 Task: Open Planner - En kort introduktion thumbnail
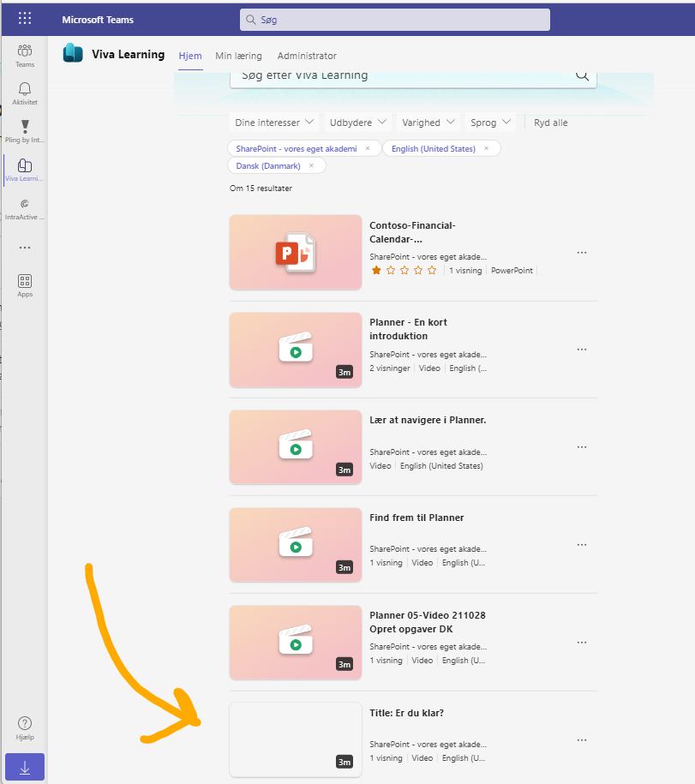pos(296,350)
